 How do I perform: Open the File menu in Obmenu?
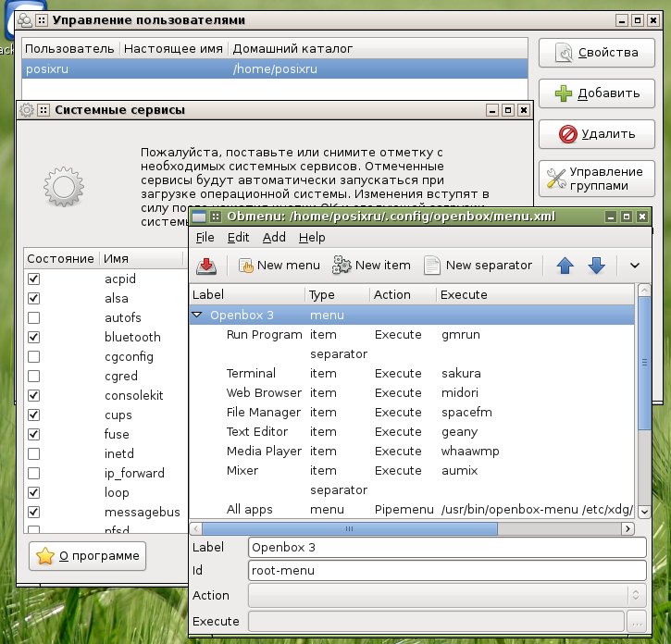click(x=205, y=238)
